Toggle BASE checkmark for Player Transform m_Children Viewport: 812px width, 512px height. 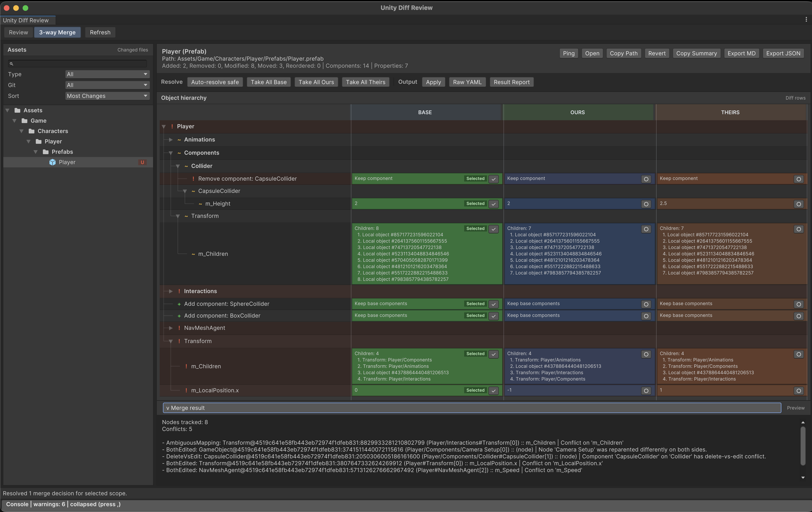click(493, 354)
